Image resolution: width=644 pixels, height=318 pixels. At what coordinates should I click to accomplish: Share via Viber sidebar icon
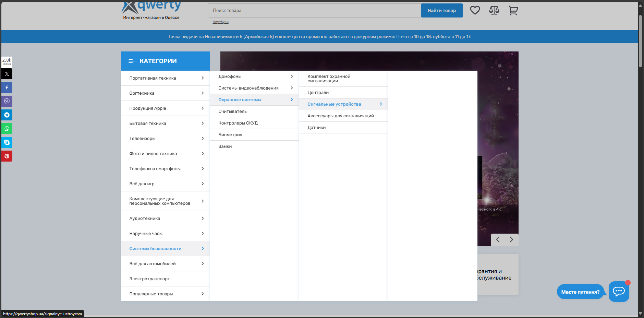coord(7,101)
